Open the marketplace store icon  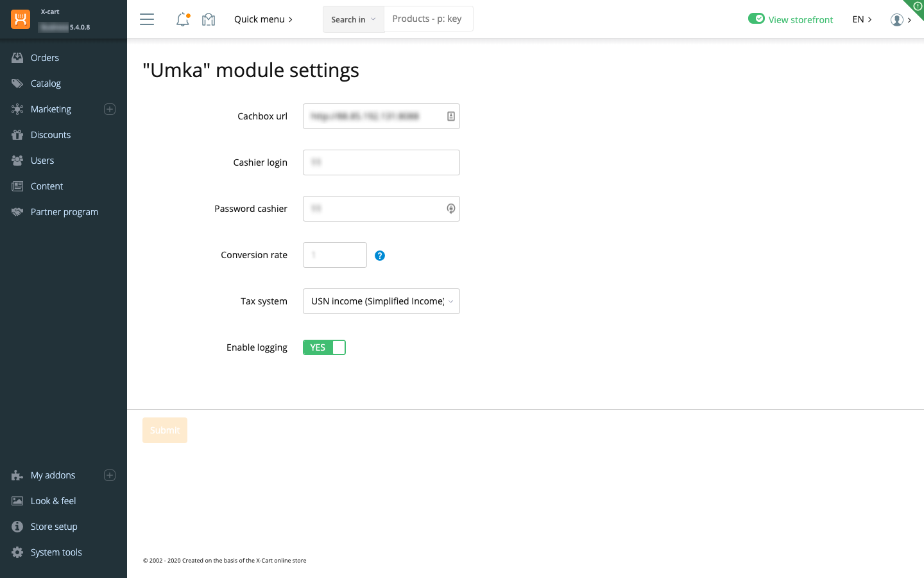click(209, 19)
